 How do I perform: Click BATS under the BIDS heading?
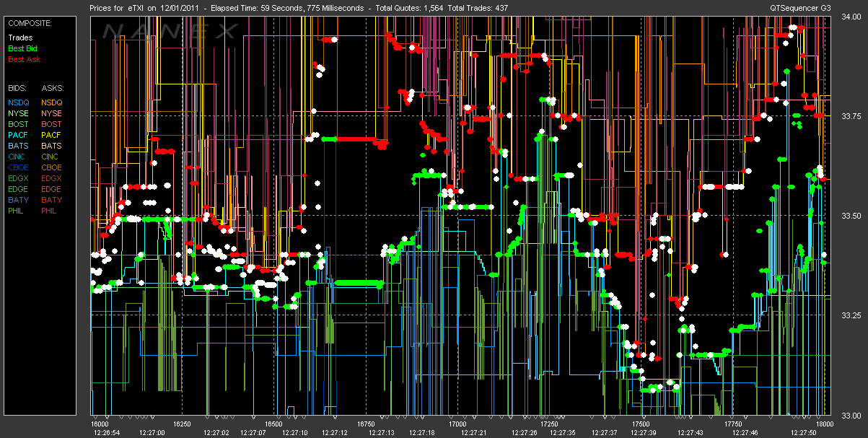[19, 146]
